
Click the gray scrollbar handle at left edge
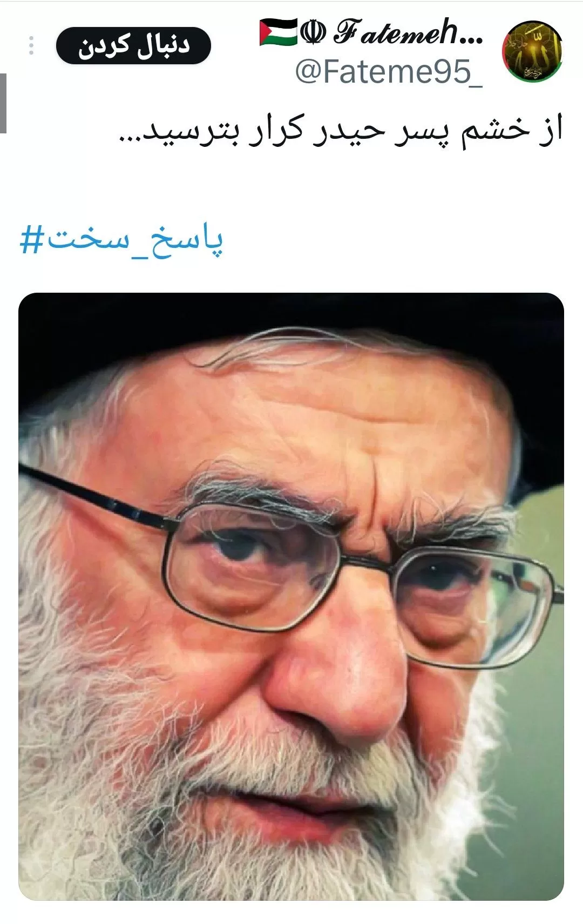click(3, 103)
